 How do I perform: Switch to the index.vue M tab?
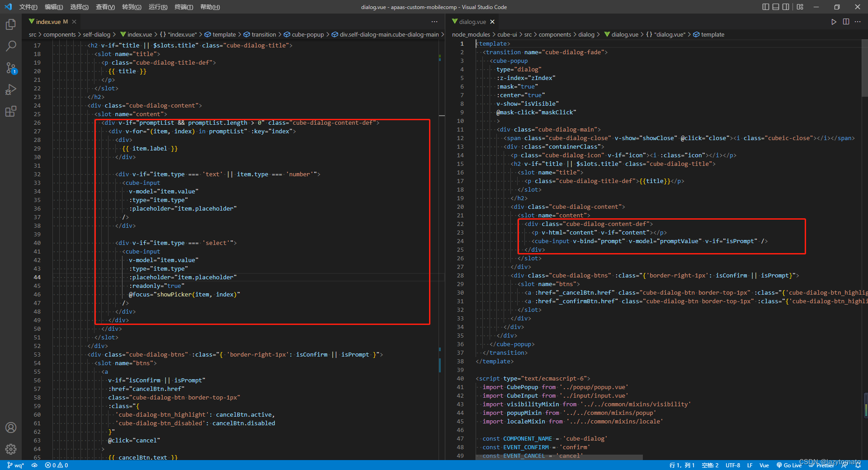tap(52, 22)
